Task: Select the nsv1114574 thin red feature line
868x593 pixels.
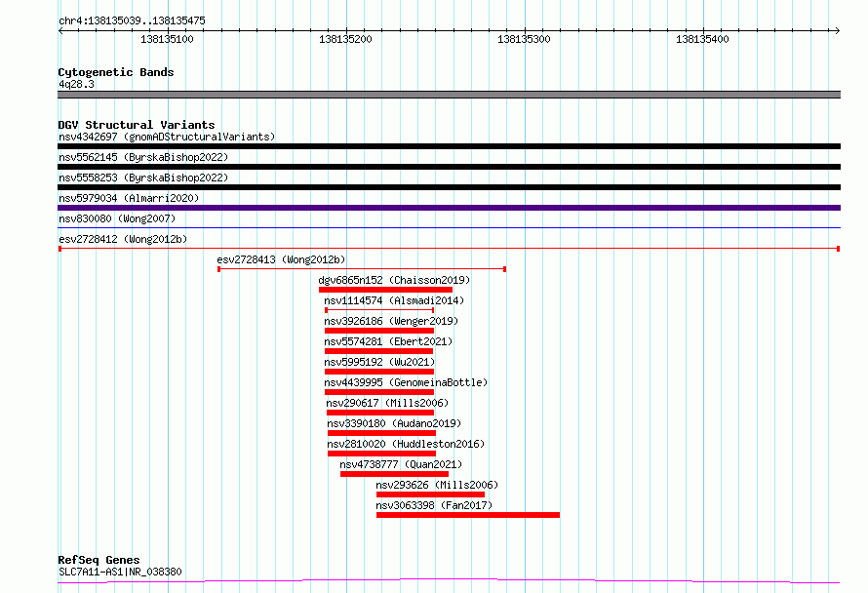Action: [379, 310]
